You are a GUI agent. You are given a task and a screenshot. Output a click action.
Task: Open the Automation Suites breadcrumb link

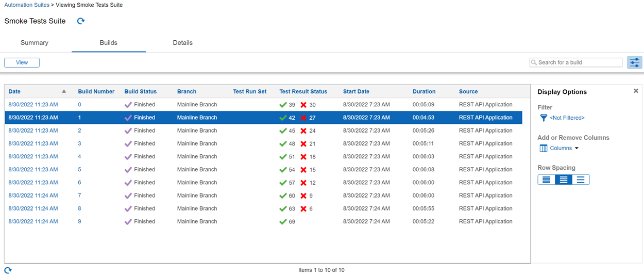click(x=27, y=5)
